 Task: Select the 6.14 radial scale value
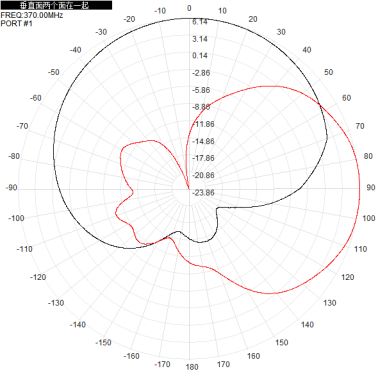click(200, 22)
